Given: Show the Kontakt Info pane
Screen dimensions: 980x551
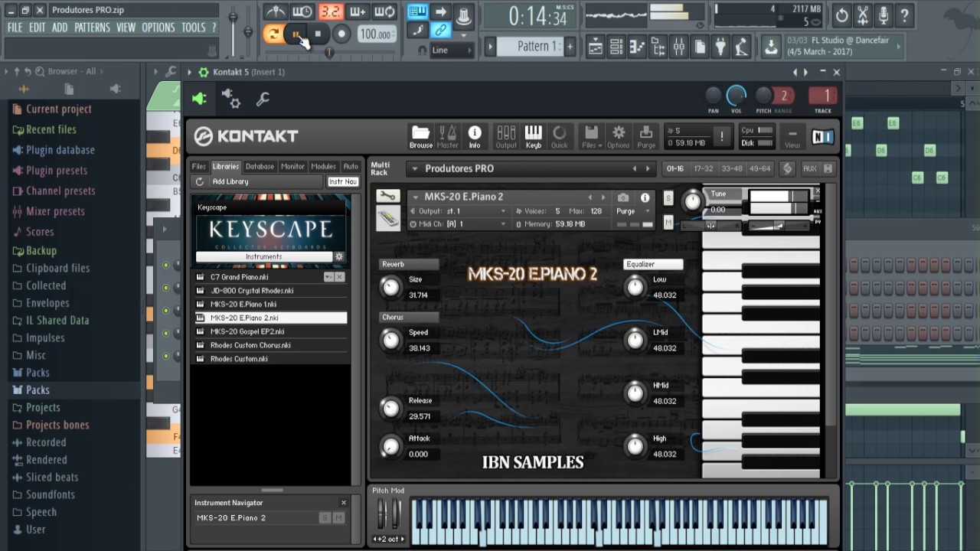Looking at the screenshot, I should pos(475,136).
